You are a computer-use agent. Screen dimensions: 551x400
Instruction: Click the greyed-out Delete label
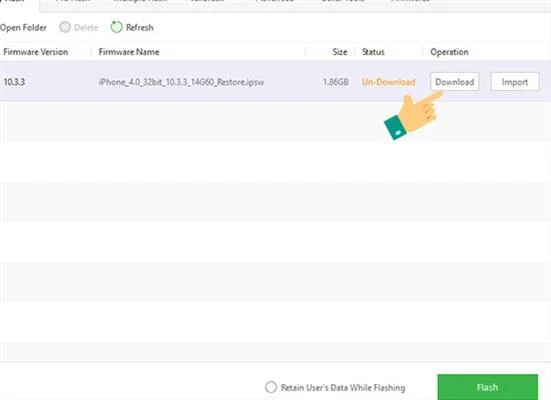(86, 27)
